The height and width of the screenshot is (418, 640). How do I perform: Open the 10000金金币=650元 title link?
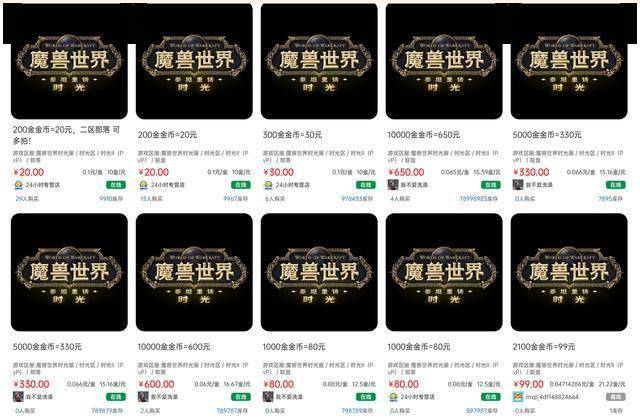coord(424,135)
